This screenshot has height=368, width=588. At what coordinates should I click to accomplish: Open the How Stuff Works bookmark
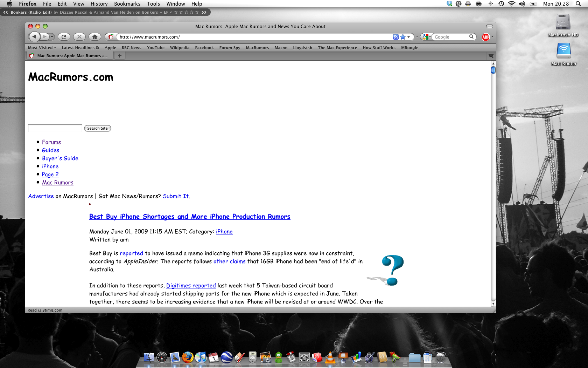tap(379, 48)
